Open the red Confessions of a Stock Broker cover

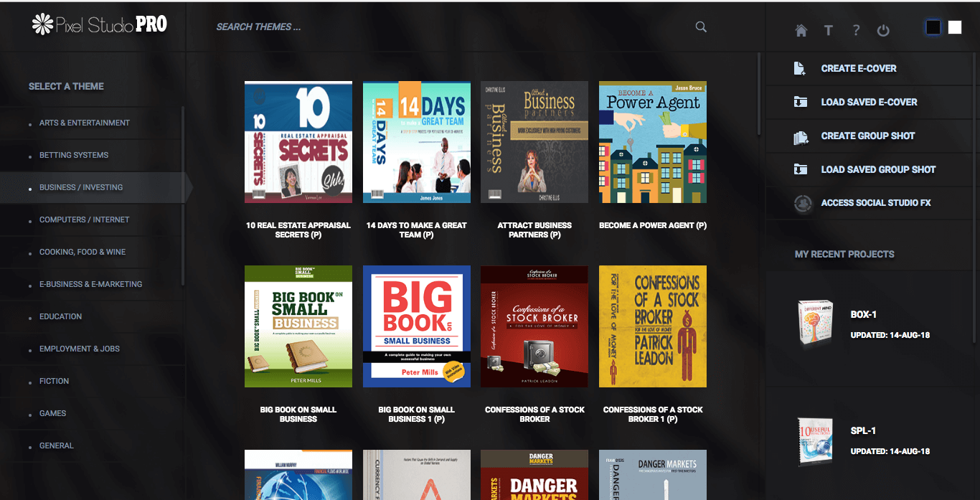[x=534, y=326]
